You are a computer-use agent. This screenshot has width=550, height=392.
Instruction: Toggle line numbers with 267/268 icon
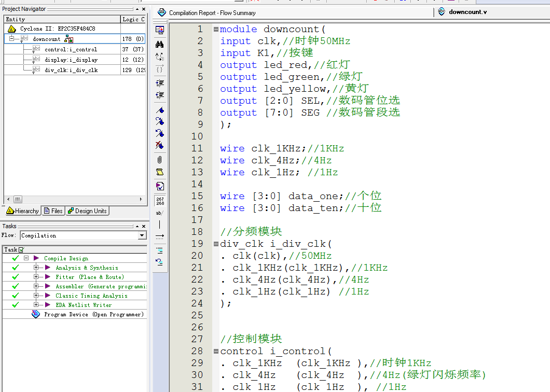click(x=160, y=201)
